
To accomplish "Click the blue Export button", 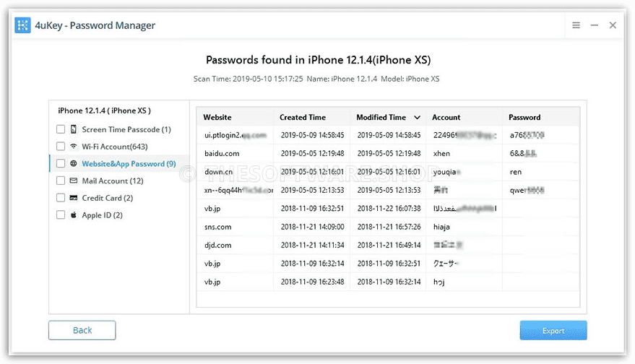I will point(553,330).
